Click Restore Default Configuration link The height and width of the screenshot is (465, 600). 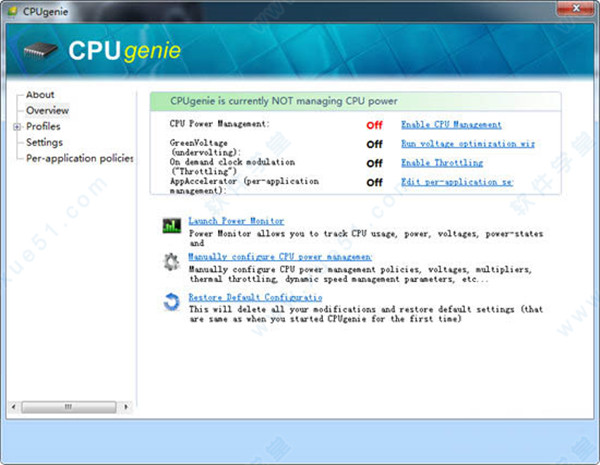[255, 297]
